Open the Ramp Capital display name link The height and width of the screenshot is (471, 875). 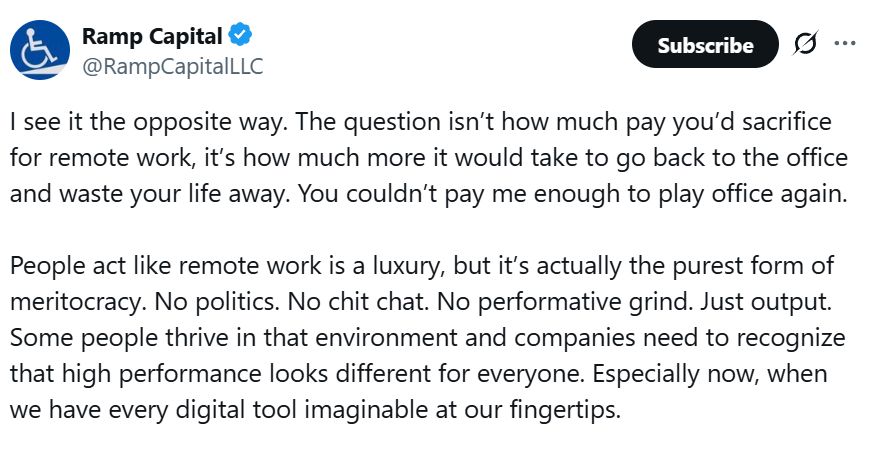(151, 36)
